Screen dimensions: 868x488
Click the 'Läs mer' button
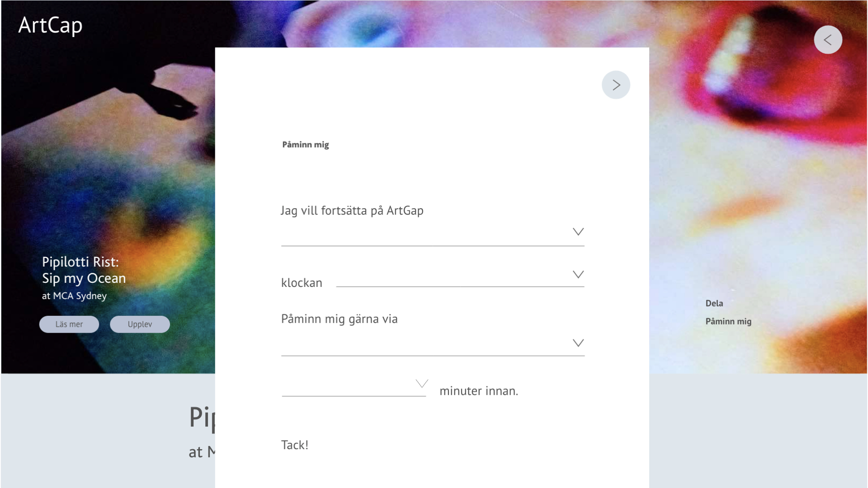(x=69, y=324)
